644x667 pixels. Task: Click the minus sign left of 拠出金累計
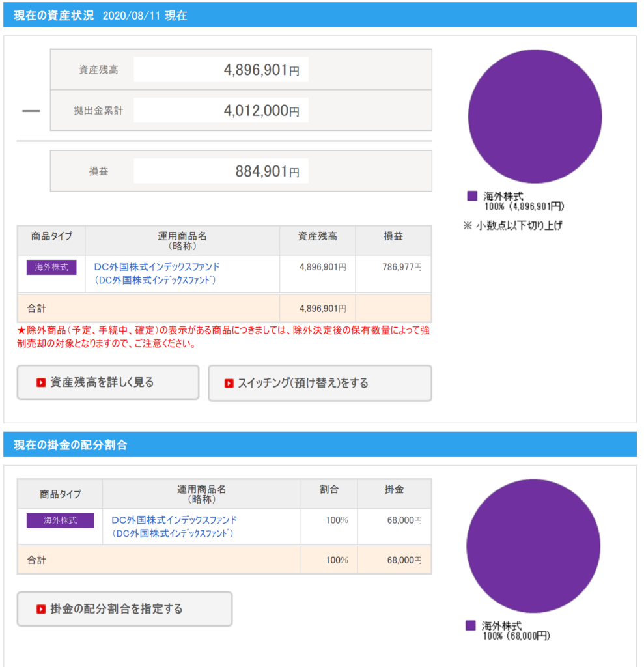[x=31, y=111]
